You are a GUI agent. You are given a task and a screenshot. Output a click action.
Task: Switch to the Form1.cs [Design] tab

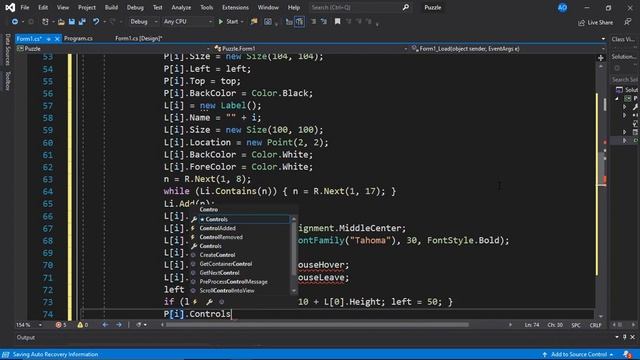point(139,38)
